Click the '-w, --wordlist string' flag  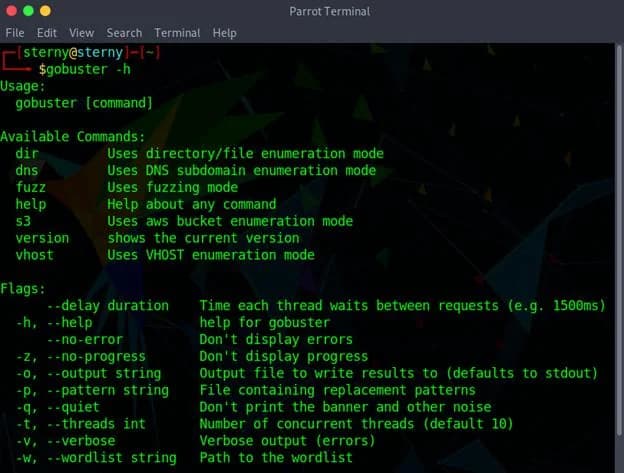(96, 458)
